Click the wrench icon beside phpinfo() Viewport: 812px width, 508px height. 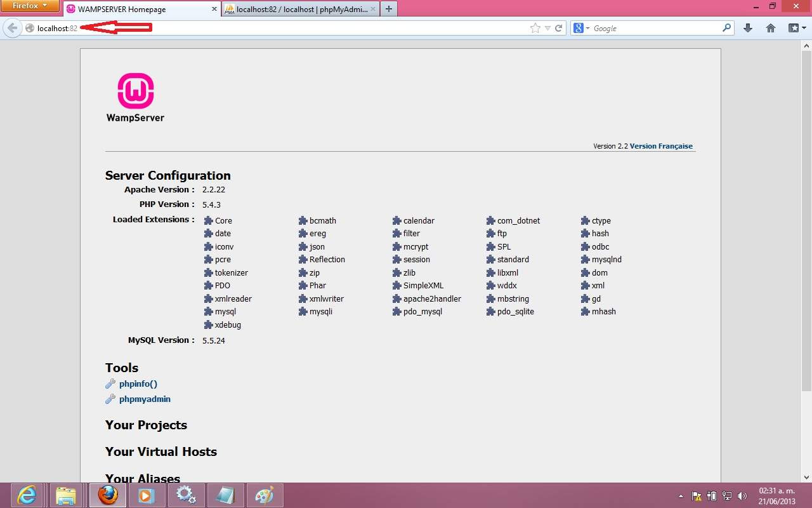tap(110, 384)
